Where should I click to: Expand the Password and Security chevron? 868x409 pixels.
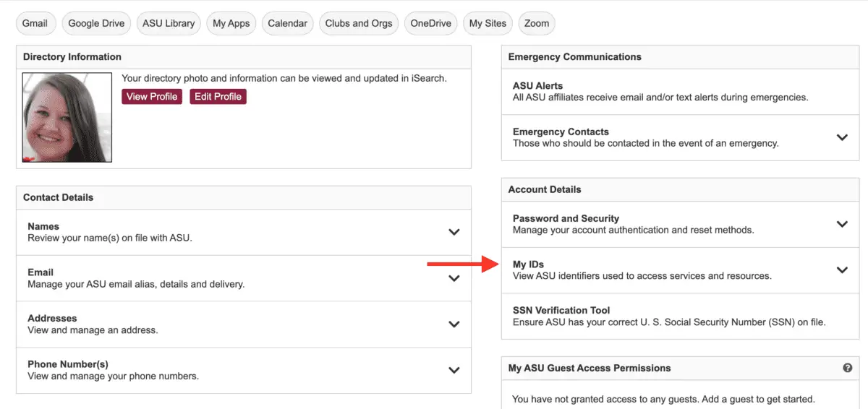point(841,224)
